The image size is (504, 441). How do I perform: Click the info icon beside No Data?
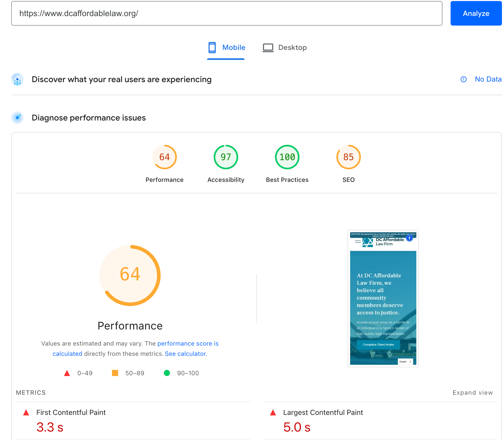(464, 79)
